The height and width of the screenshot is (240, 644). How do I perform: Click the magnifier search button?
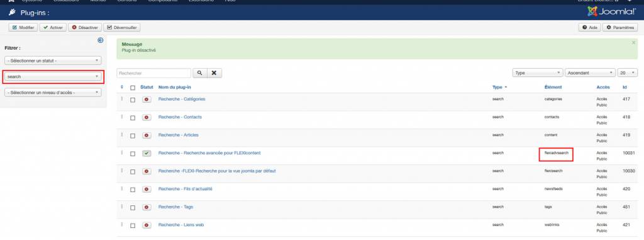[x=199, y=73]
